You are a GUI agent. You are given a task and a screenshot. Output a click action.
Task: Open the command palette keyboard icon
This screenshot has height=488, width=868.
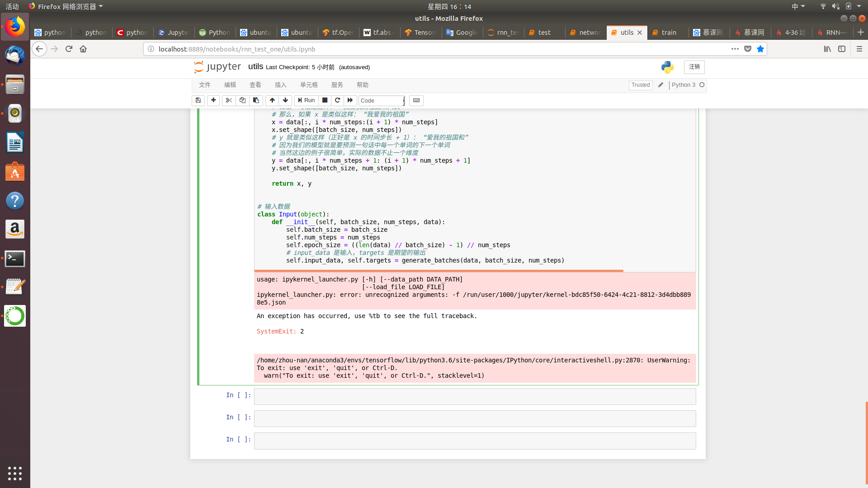click(x=416, y=100)
